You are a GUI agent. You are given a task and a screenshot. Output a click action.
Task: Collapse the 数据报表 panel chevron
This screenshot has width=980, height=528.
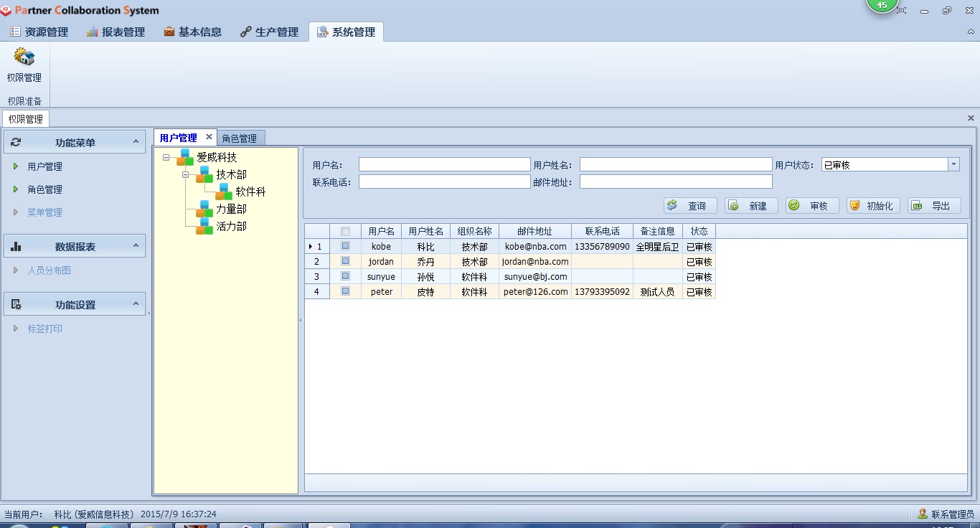[x=136, y=246]
